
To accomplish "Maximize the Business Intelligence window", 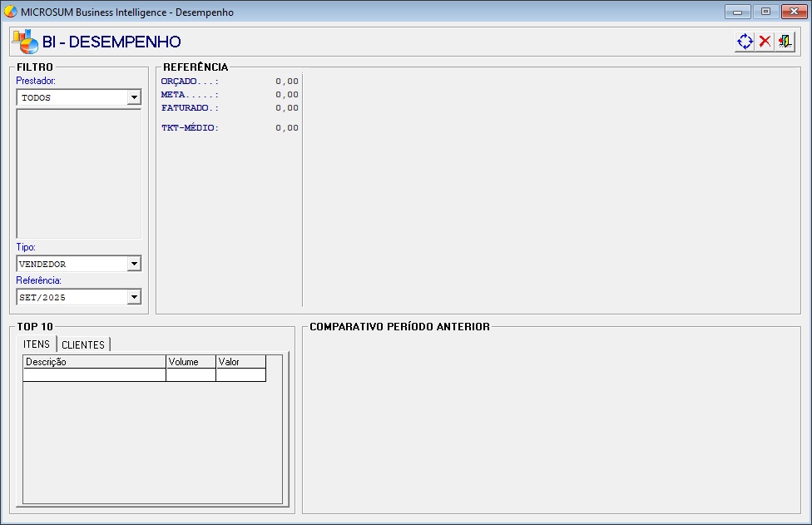I will (x=765, y=12).
